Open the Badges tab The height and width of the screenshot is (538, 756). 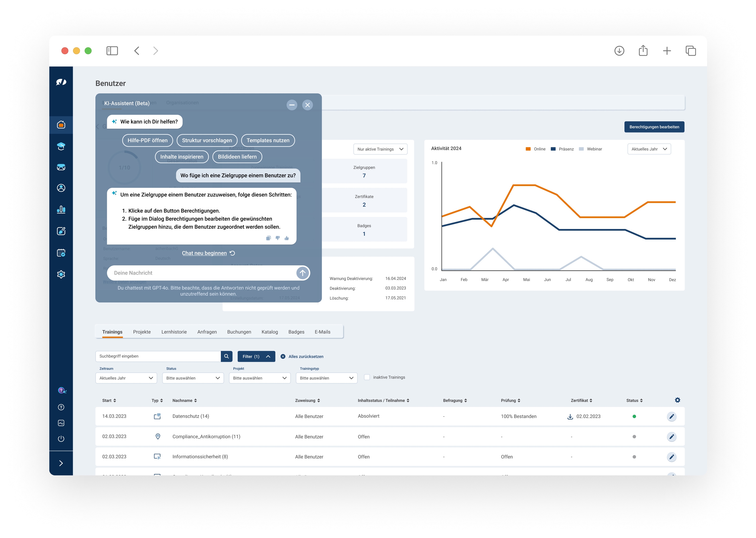[x=296, y=332]
